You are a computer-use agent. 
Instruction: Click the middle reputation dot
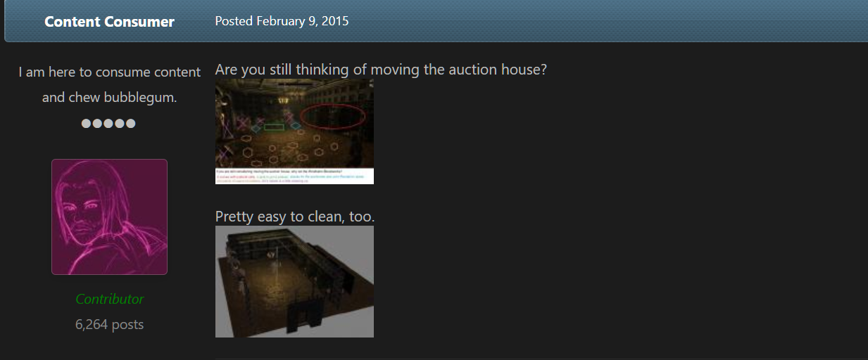pyautogui.click(x=108, y=124)
